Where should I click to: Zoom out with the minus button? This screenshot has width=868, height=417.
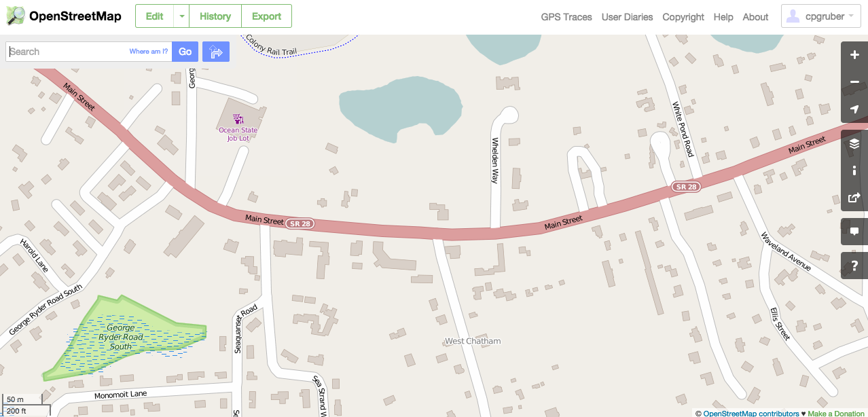(x=854, y=82)
